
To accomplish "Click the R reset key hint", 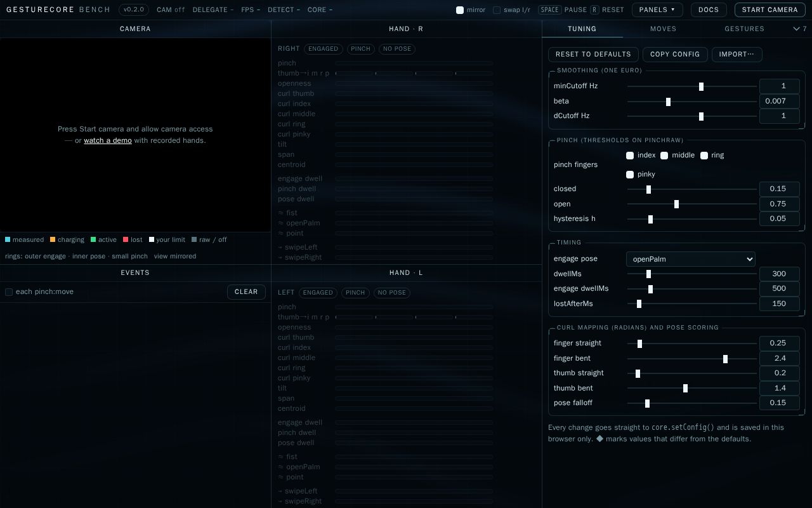I will (594, 10).
